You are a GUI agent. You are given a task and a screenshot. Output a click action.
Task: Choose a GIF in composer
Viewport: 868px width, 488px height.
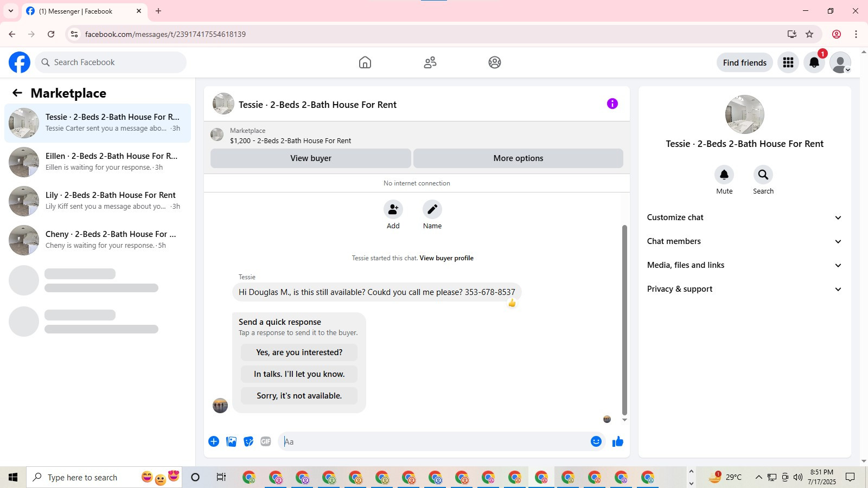click(266, 441)
